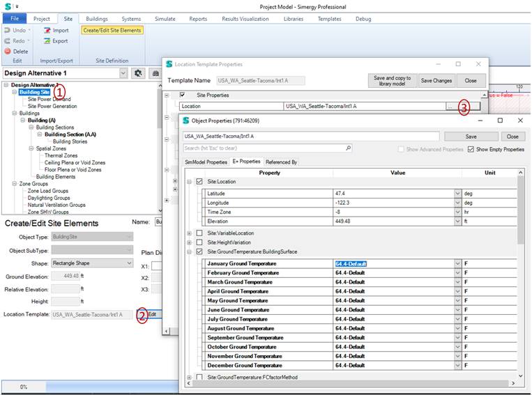Open the Elevation value dropdown arrow
The height and width of the screenshot is (395, 532).
click(x=457, y=221)
